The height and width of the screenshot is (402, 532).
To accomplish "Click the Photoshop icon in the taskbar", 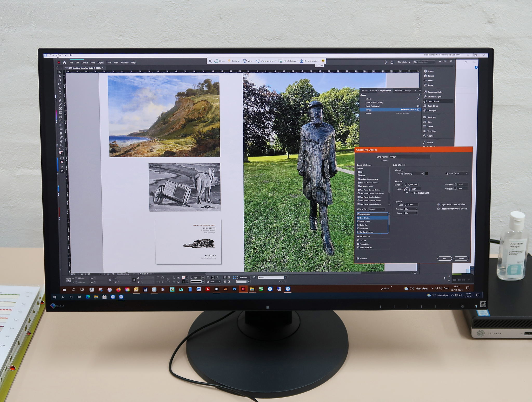I will click(x=234, y=289).
